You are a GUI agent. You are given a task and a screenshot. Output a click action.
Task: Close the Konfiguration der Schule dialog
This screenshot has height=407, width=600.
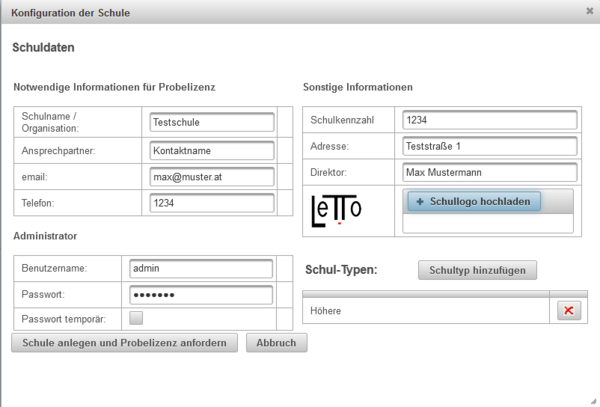coord(589,11)
